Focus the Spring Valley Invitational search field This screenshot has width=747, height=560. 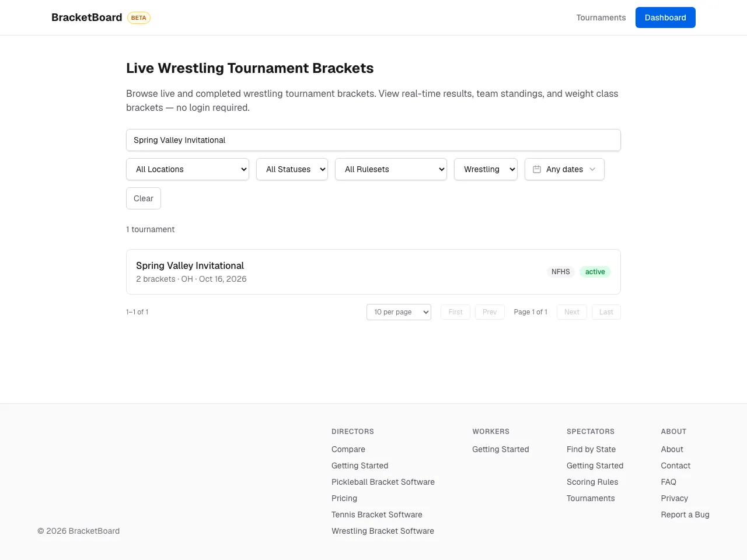tap(373, 140)
